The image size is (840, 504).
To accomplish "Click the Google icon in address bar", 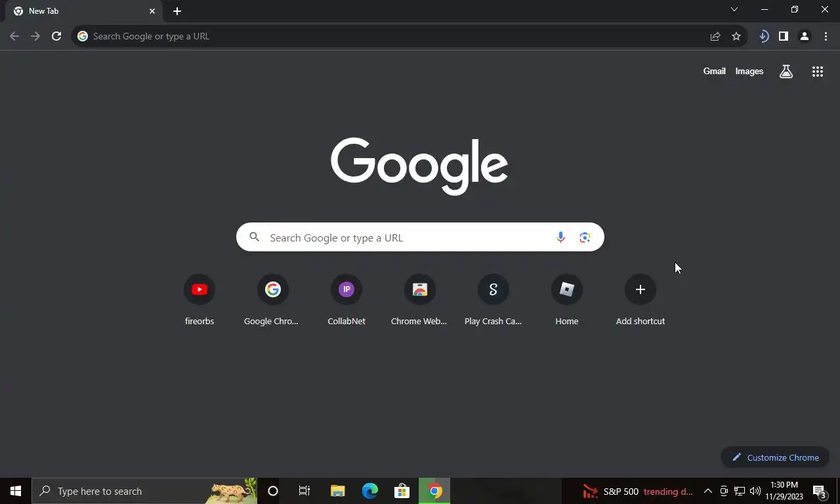I will coord(83,36).
